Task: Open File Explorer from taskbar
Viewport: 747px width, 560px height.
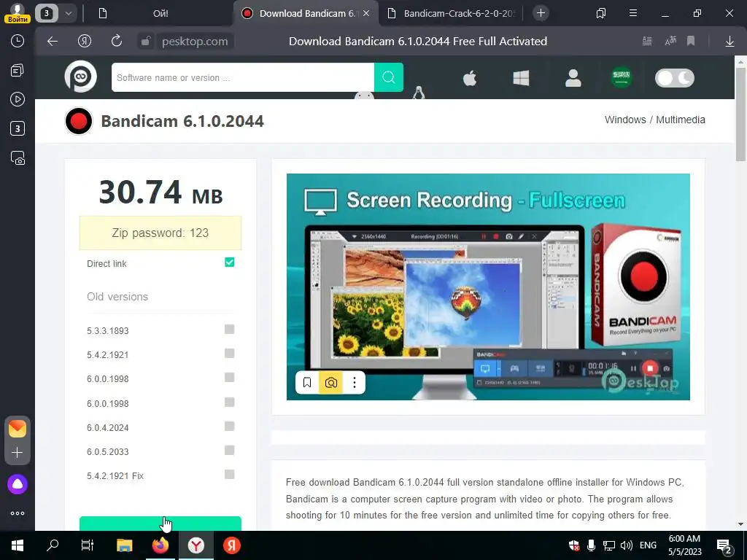Action: (124, 545)
